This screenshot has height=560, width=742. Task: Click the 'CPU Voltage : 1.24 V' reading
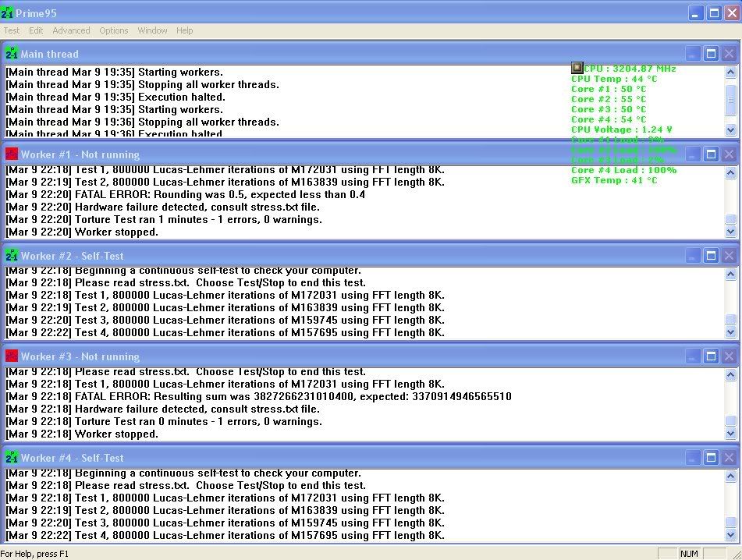tap(621, 129)
